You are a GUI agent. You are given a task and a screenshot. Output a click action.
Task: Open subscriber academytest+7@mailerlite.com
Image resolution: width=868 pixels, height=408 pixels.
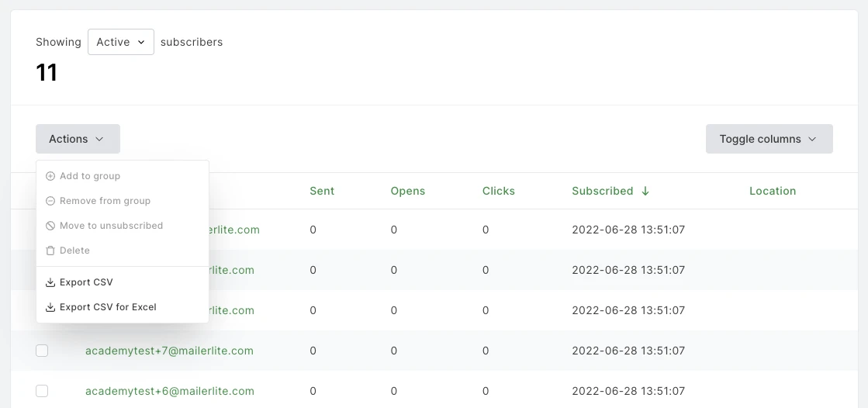[169, 351]
